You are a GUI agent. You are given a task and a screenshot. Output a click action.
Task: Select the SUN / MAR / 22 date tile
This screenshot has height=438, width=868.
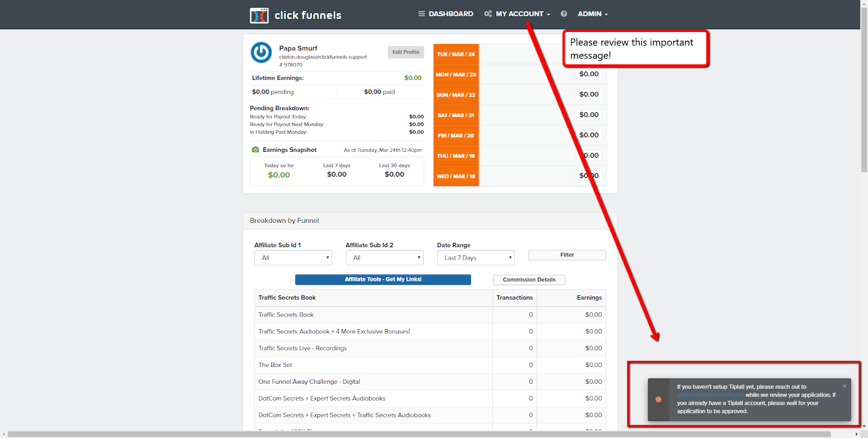coord(456,95)
